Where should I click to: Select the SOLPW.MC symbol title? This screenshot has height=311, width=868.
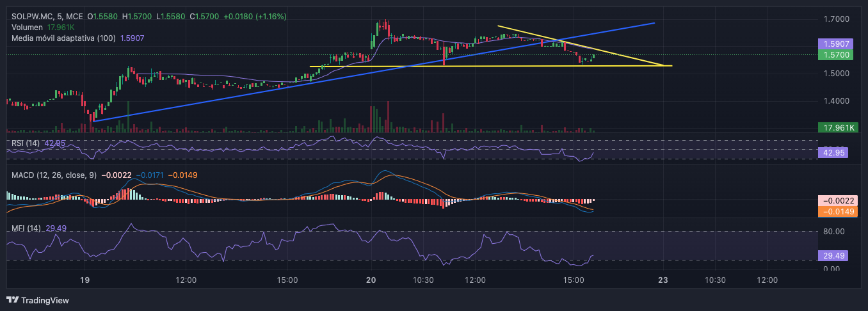point(32,16)
